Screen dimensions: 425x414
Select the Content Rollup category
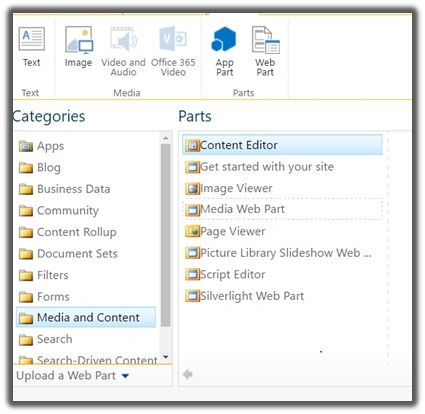click(x=68, y=232)
